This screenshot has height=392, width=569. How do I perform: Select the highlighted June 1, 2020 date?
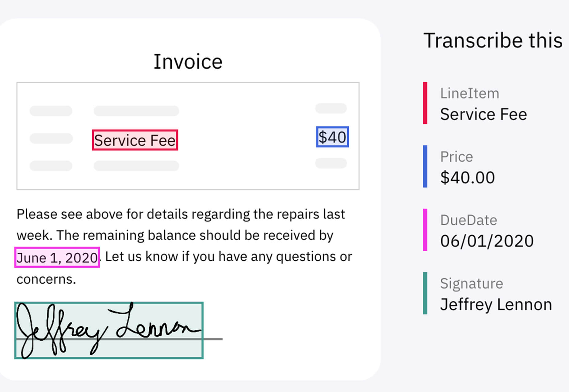[57, 257]
